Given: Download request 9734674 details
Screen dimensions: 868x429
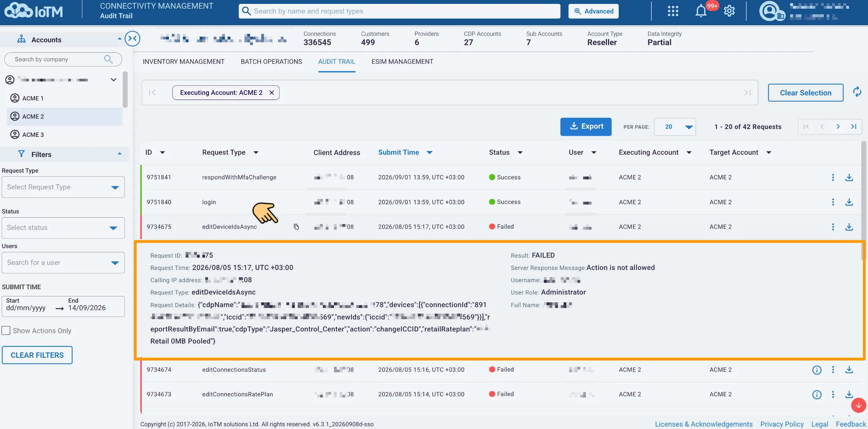Looking at the screenshot, I should click(849, 370).
